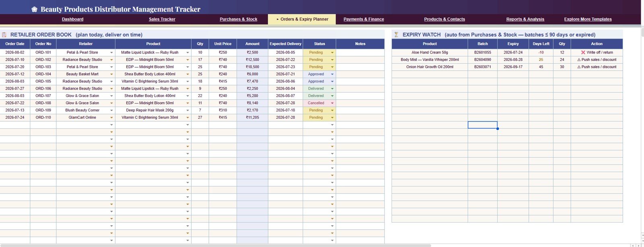
Task: Click the red X Write off / return action
Action: click(597, 52)
